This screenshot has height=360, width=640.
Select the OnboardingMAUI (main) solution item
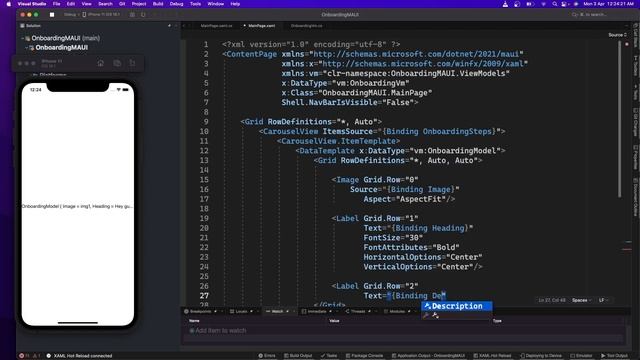[x=65, y=38]
